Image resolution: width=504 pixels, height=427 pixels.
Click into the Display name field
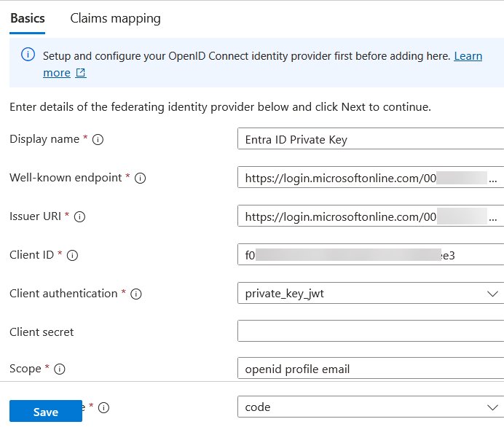point(371,138)
